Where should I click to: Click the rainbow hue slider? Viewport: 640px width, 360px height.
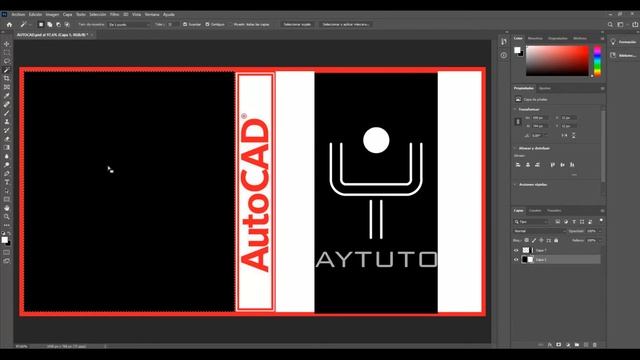tap(597, 61)
